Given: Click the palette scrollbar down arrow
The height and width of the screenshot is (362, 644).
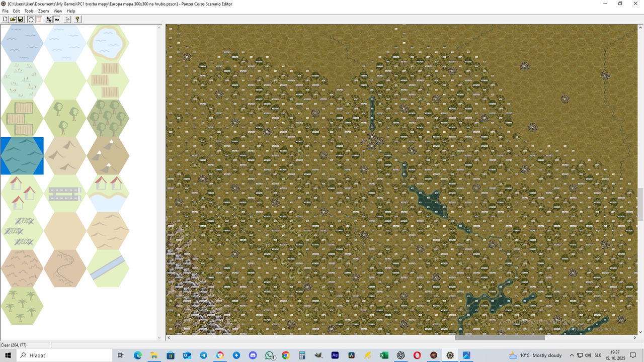Looking at the screenshot, I should tap(160, 338).
